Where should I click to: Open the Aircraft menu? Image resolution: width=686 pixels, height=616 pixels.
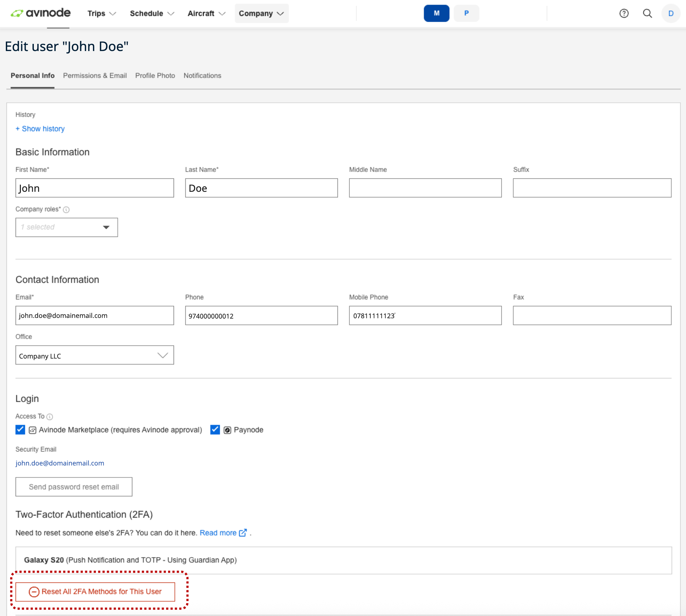point(206,13)
